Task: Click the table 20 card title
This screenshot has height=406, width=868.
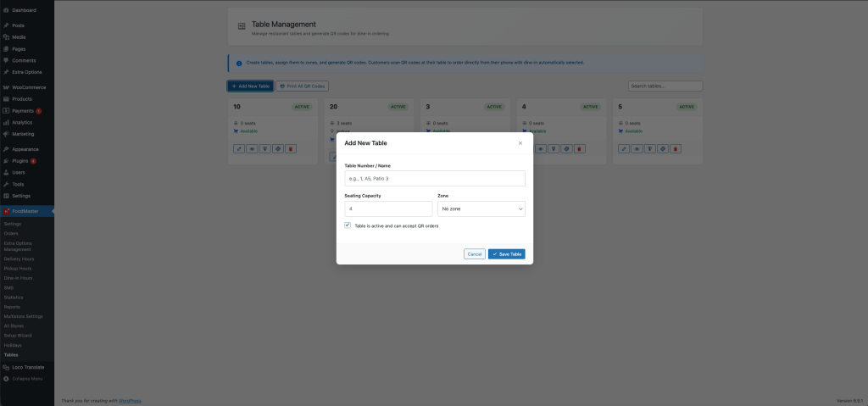Action: (x=334, y=107)
